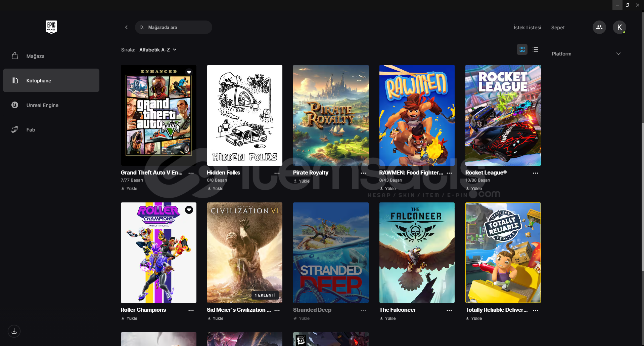
Task: Click Yükle under Totally Reliable Delivery
Action: 474,318
